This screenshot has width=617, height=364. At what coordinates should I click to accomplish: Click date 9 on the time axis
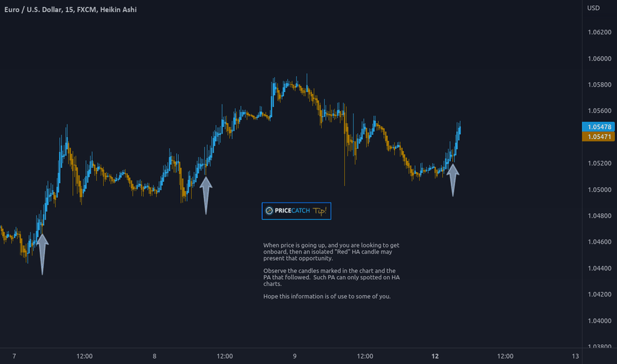[295, 356]
